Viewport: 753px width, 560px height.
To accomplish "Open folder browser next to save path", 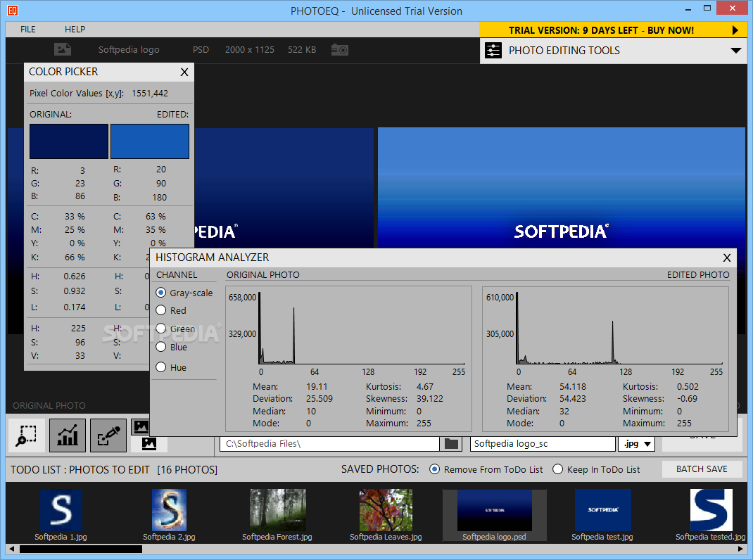I will (451, 444).
